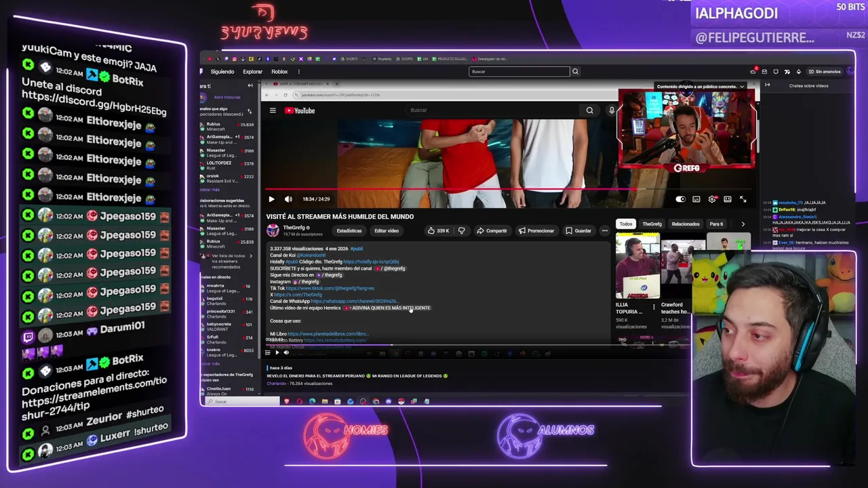Open the #publi hashtag link
Viewport: 868px width, 488px height.
357,249
